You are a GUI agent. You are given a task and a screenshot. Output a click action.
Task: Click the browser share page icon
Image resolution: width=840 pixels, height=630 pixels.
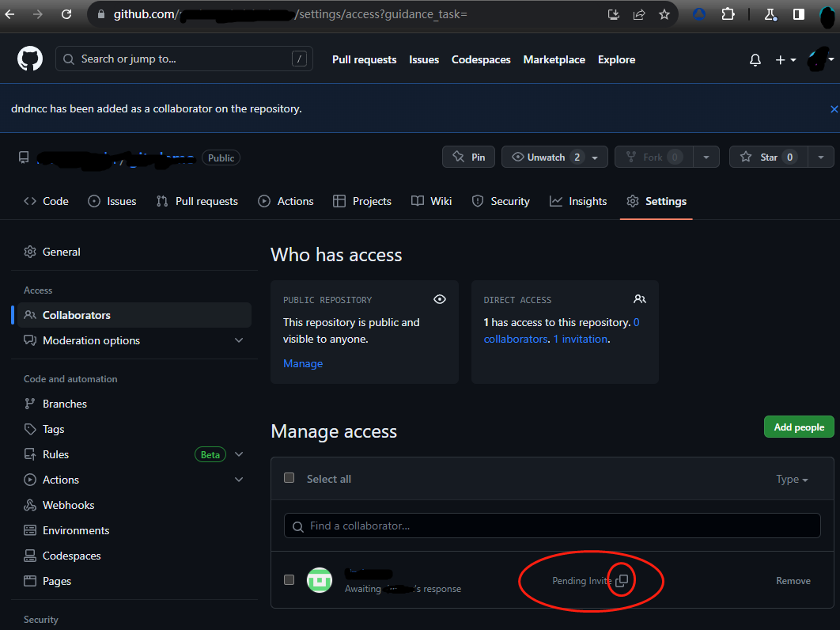[639, 14]
